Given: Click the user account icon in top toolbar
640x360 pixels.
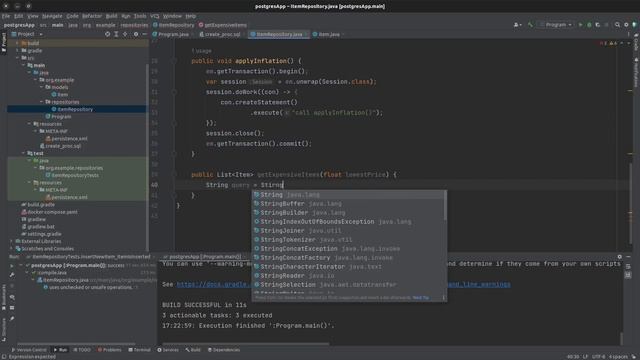Looking at the screenshot, I should tap(517, 25).
